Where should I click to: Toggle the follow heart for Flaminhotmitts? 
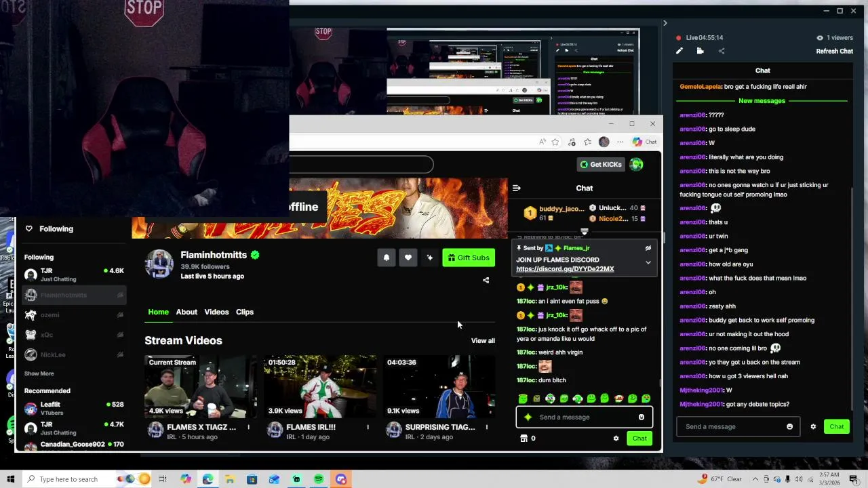408,258
